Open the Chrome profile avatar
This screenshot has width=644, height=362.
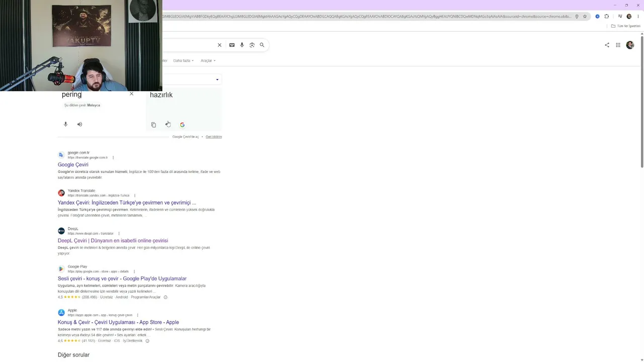pos(629,17)
